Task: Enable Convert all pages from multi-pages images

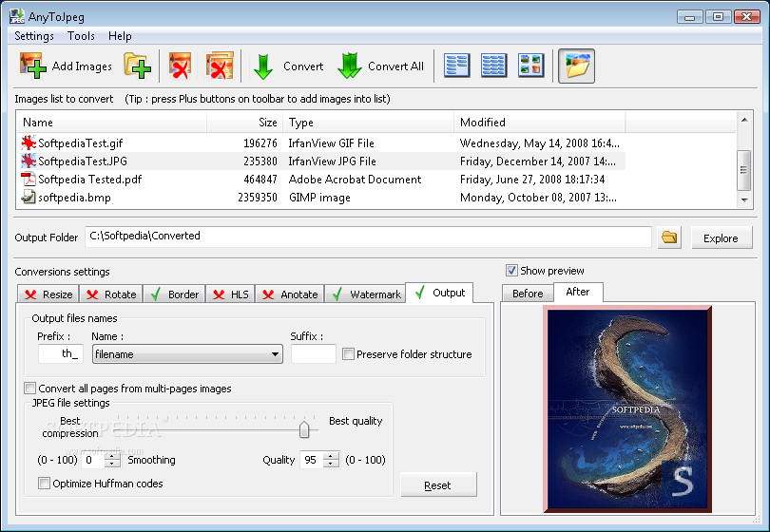Action: pyautogui.click(x=30, y=389)
